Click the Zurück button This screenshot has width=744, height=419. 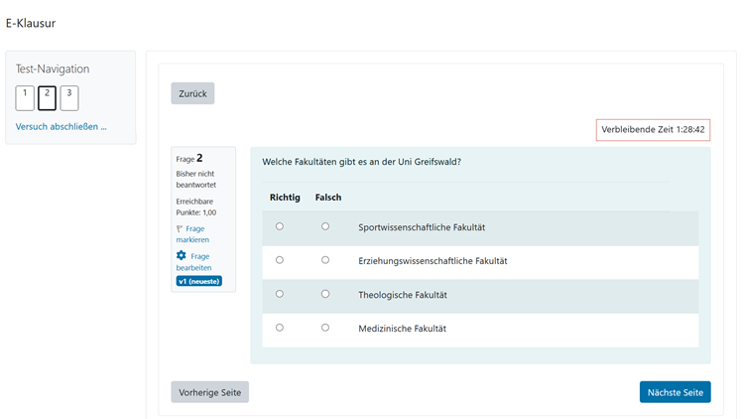click(x=193, y=93)
